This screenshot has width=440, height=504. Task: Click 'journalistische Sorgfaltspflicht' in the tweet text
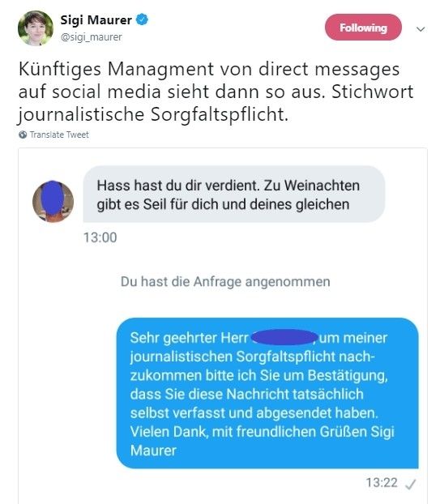point(152,114)
